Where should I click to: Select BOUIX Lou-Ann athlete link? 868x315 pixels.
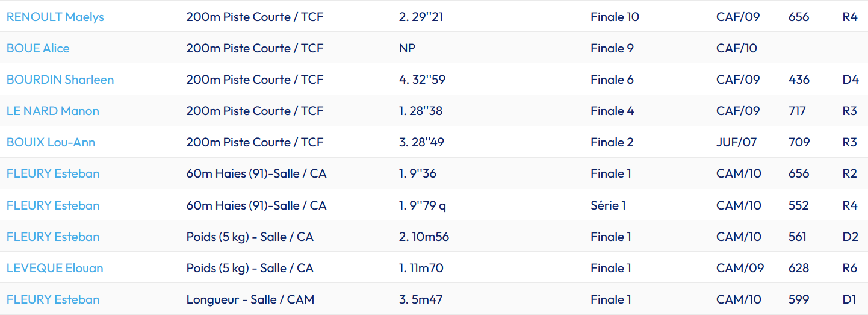coord(51,142)
